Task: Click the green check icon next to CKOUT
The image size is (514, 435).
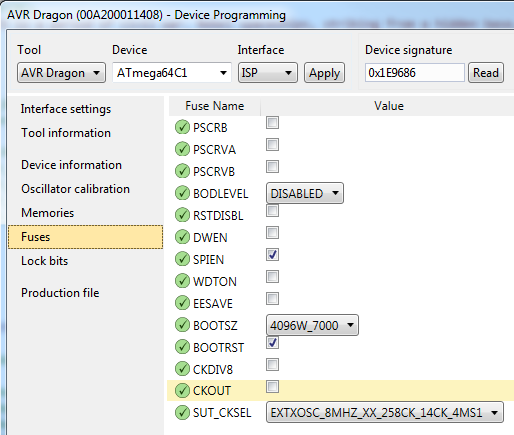Action: click(182, 391)
